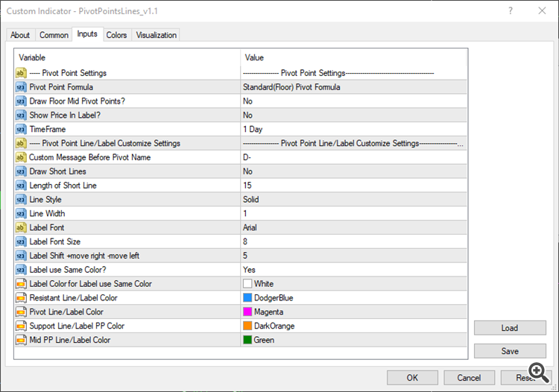Click the color icon beside Mid PP Line/Label Color
Image resolution: width=559 pixels, height=392 pixels.
click(21, 341)
